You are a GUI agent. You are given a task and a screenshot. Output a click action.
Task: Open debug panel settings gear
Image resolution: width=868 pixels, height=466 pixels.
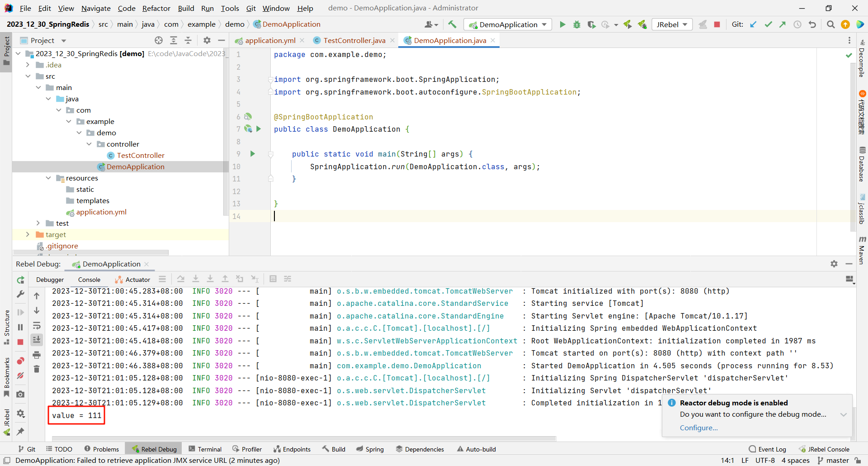tap(834, 264)
